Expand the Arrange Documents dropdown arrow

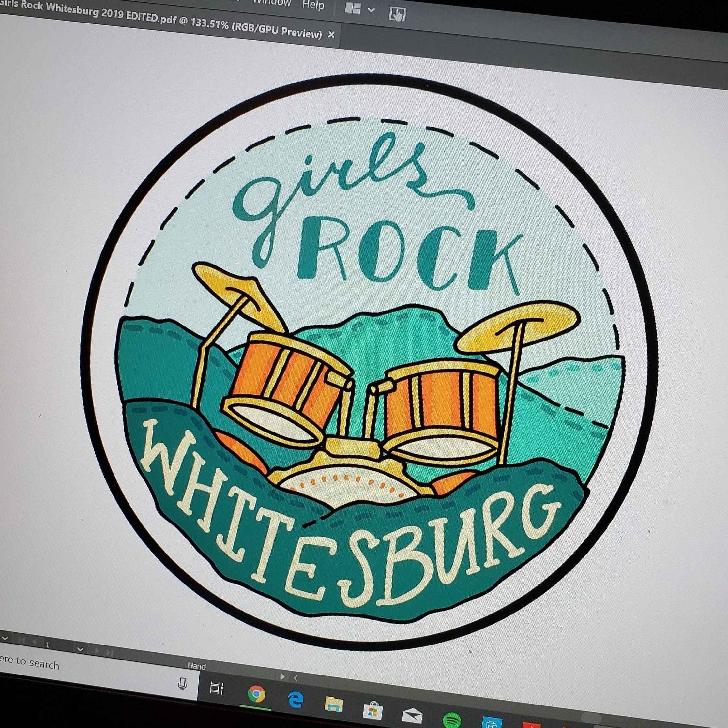371,10
